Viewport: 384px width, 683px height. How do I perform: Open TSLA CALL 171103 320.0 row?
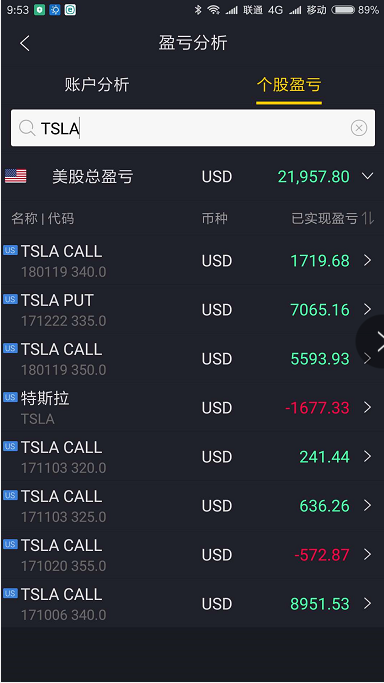tap(192, 456)
